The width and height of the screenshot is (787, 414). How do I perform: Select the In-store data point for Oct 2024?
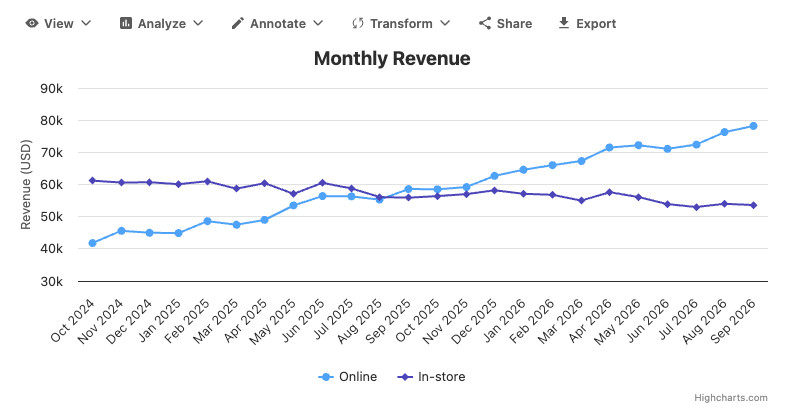click(x=92, y=181)
